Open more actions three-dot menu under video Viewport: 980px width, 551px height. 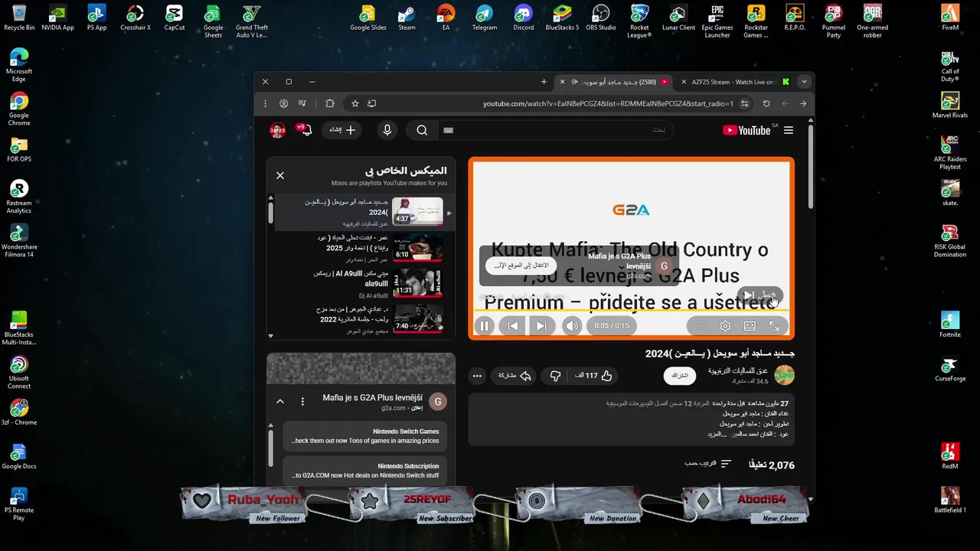(x=477, y=376)
